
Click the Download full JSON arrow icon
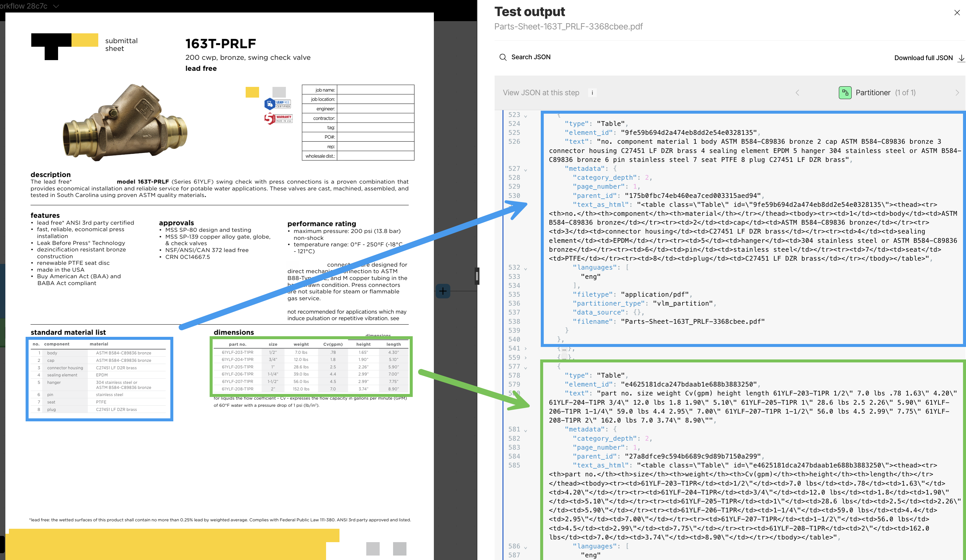[961, 58]
